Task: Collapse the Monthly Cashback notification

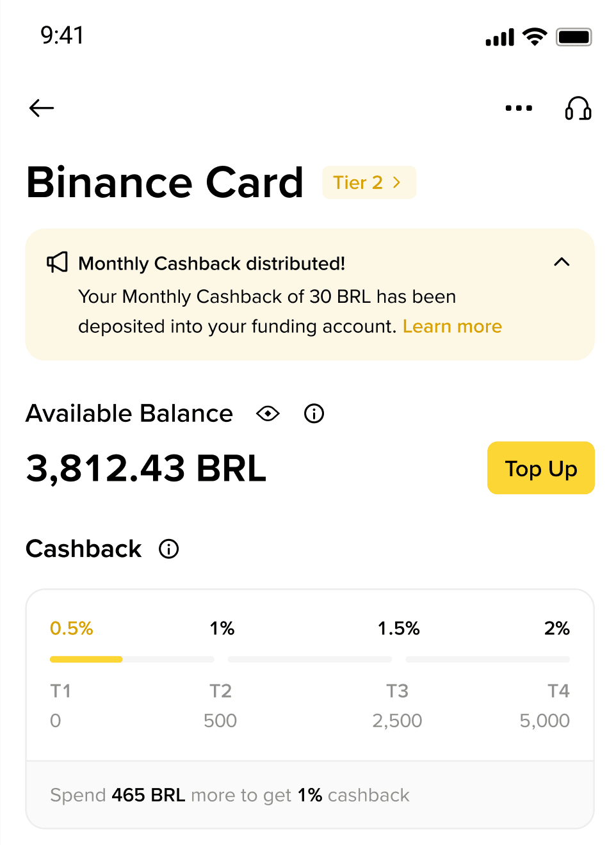Action: pos(562,262)
